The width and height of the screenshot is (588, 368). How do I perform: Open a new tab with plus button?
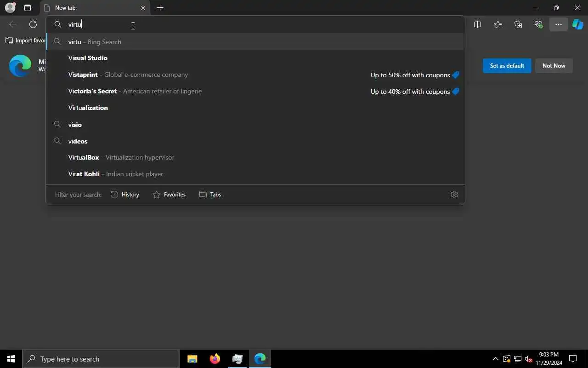click(160, 8)
